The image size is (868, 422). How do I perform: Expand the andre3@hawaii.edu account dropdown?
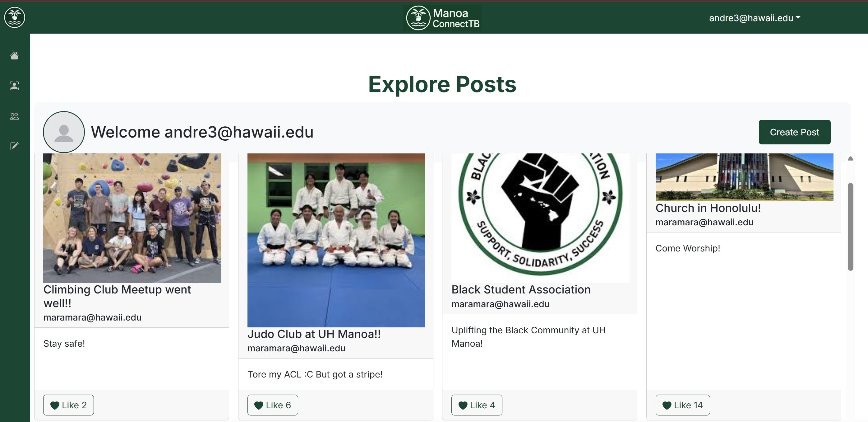click(x=755, y=18)
